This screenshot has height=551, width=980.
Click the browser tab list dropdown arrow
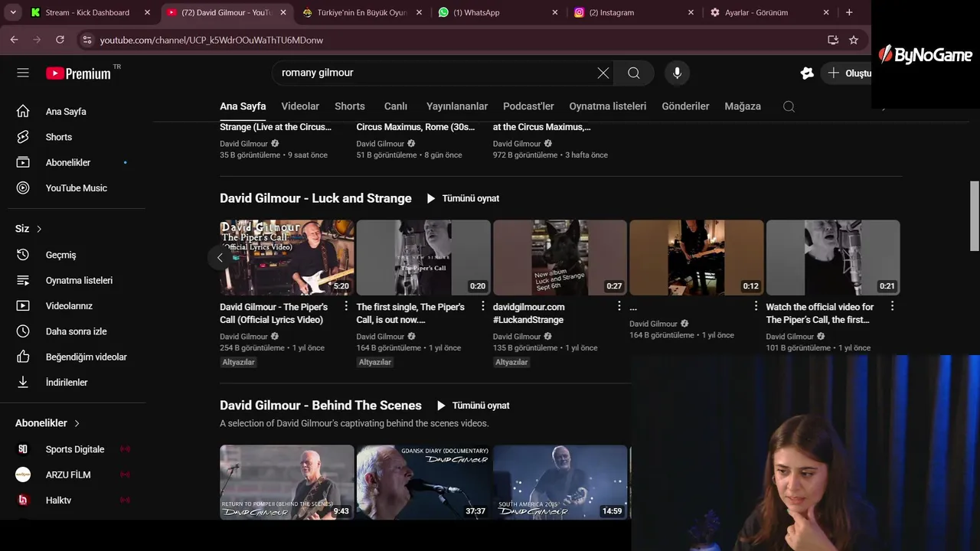point(13,12)
